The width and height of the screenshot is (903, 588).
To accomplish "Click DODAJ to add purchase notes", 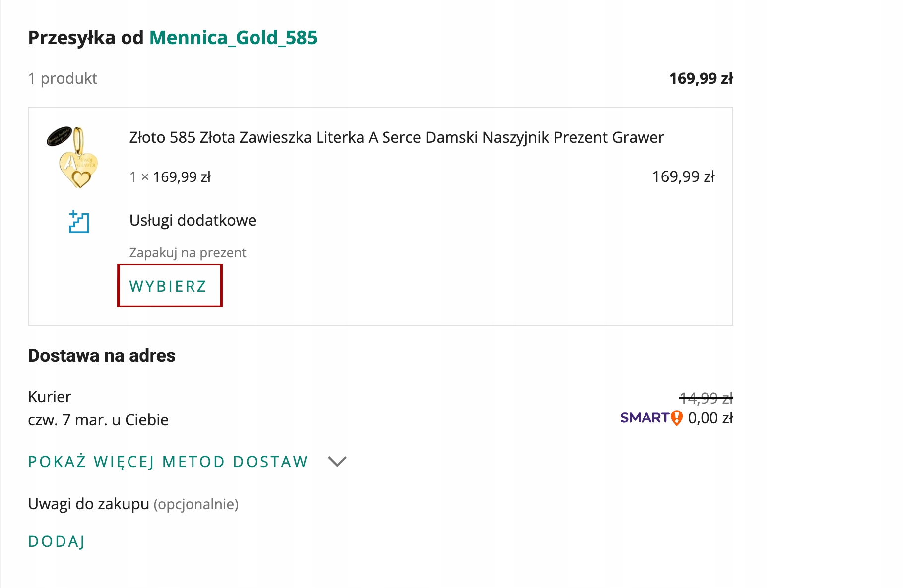I will [x=57, y=541].
